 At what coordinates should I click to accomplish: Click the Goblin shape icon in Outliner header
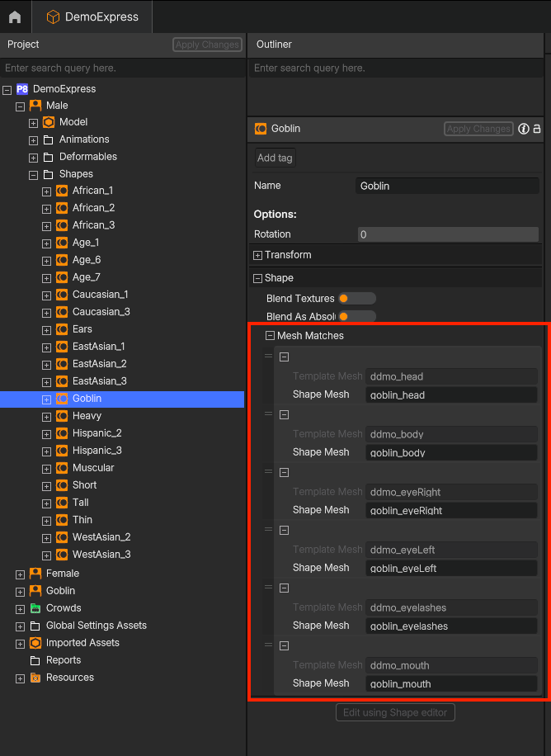[x=261, y=129]
